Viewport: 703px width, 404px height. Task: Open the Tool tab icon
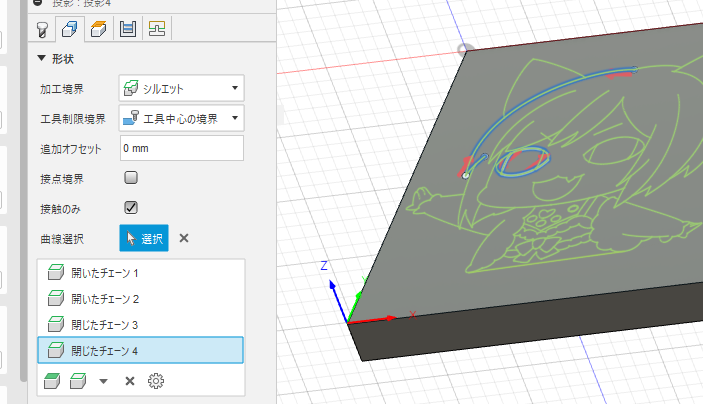pos(42,30)
